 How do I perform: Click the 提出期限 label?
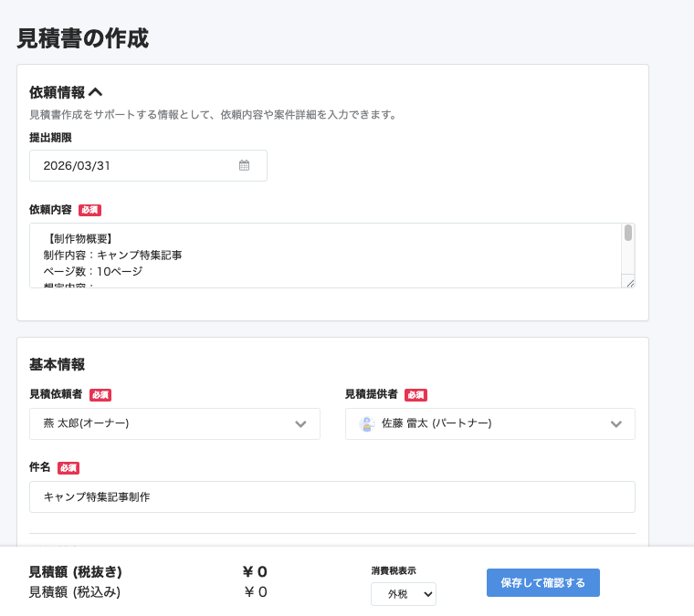[50, 138]
